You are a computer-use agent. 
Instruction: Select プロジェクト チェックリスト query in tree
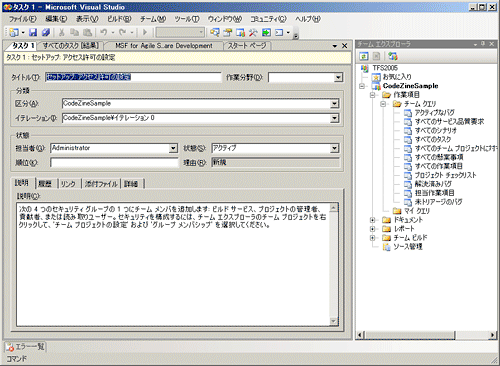click(x=445, y=175)
